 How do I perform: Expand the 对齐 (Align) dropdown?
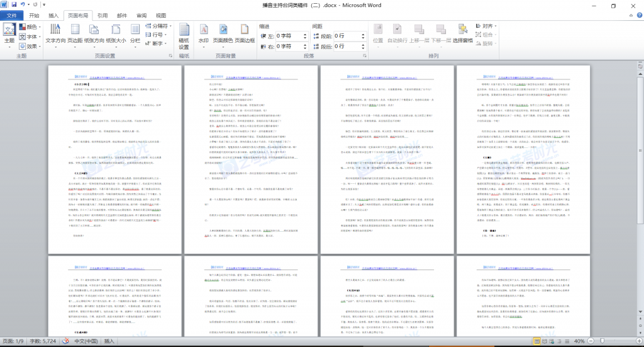click(x=487, y=26)
